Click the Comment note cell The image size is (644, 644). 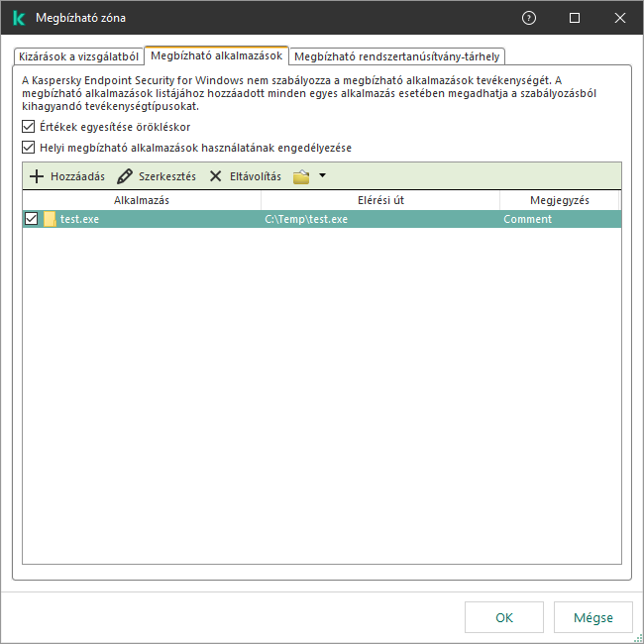click(528, 219)
